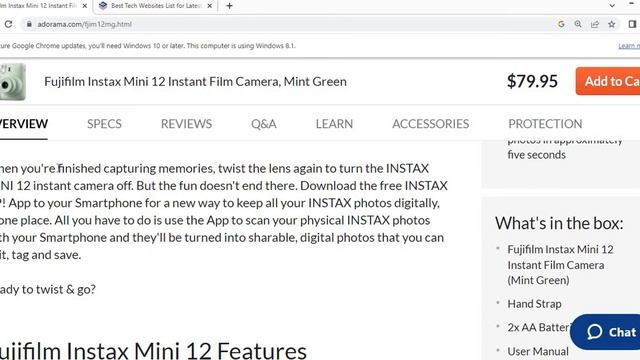Screen dimensions: 640x360
Task: Open the Chat support button
Action: pyautogui.click(x=606, y=332)
